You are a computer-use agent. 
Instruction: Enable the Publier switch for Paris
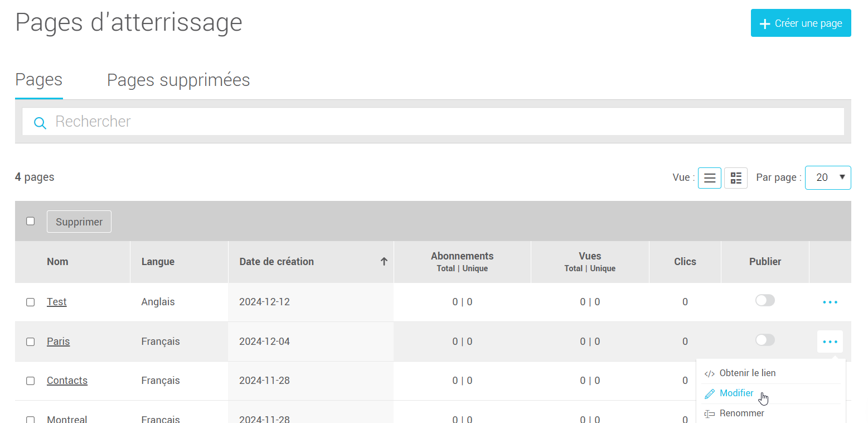765,340
